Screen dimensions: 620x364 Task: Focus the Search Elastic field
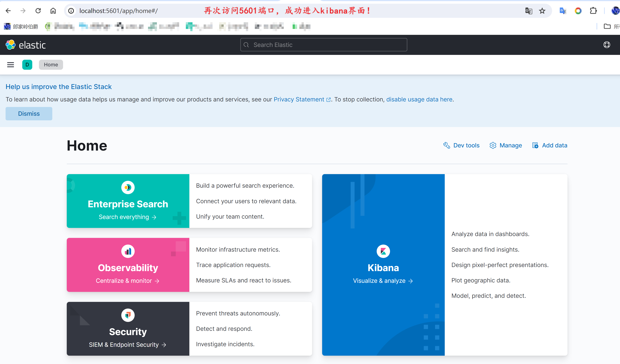coord(323,45)
